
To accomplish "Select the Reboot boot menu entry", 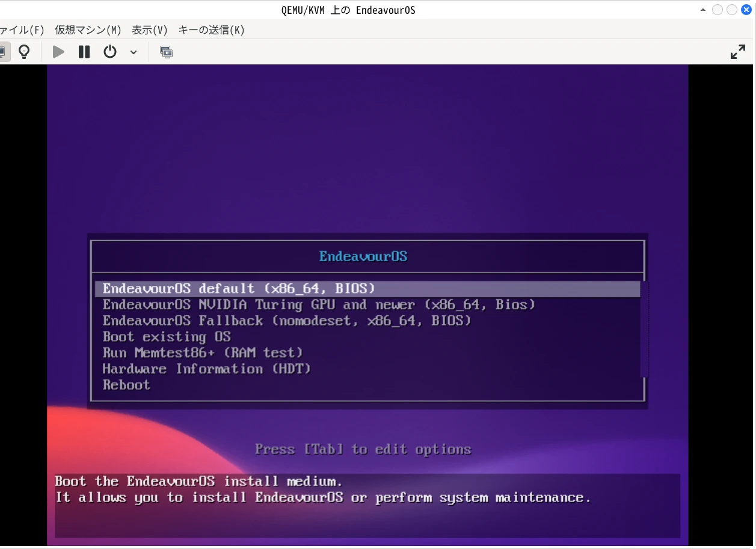I will pos(126,385).
